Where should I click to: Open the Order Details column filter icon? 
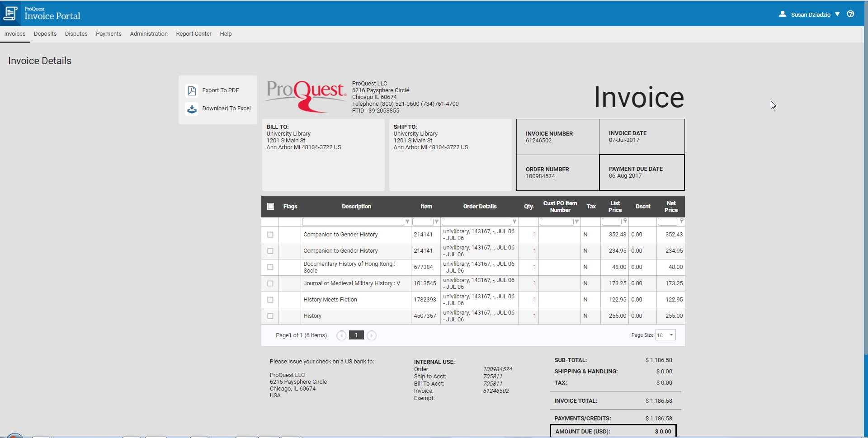click(x=514, y=221)
